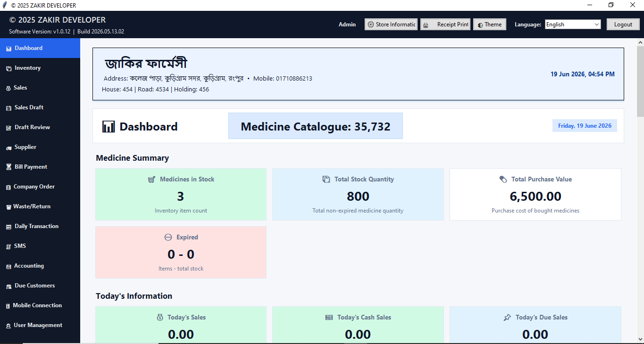Click the Mobile: 01710886213 text

[x=283, y=79]
